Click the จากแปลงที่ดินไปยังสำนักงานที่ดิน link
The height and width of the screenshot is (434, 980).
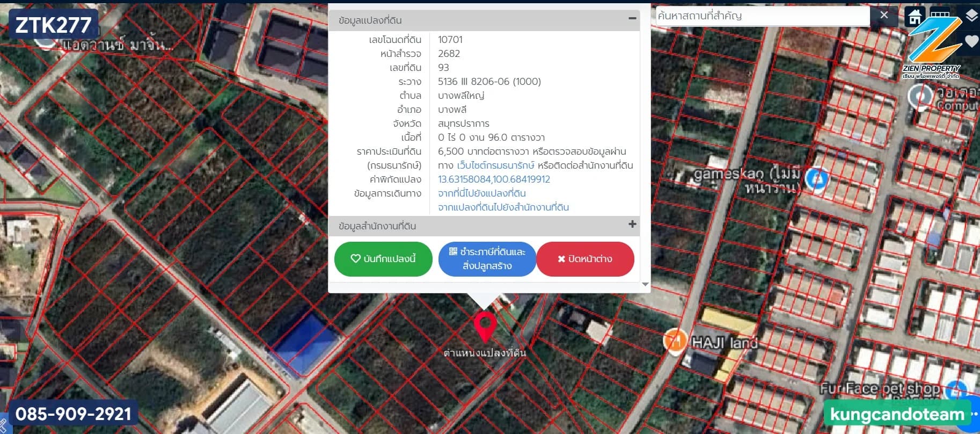tap(503, 207)
